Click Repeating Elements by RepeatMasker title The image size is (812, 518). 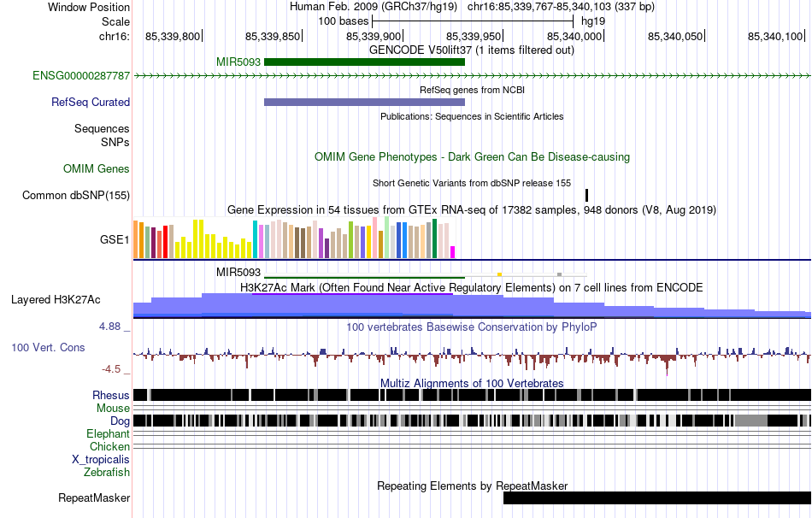(x=472, y=486)
